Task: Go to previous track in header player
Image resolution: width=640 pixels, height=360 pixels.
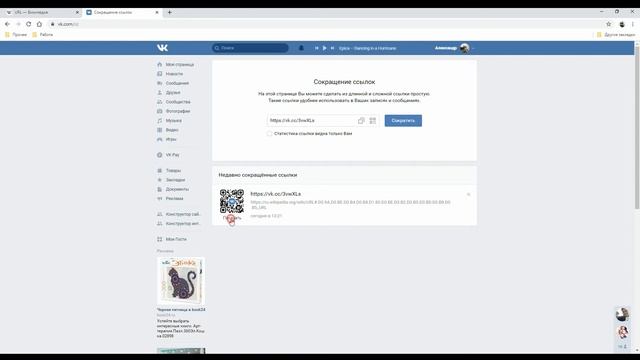Action: pos(316,48)
